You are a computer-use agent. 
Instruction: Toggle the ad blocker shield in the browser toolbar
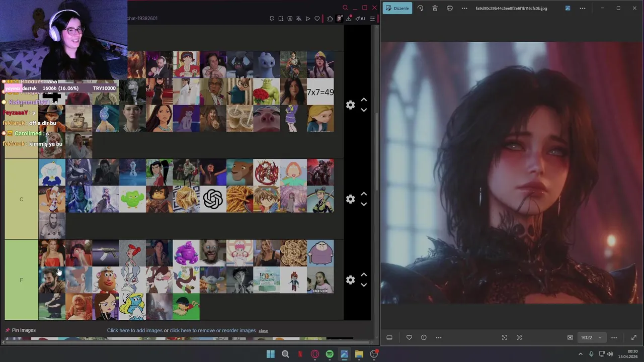[x=290, y=19]
